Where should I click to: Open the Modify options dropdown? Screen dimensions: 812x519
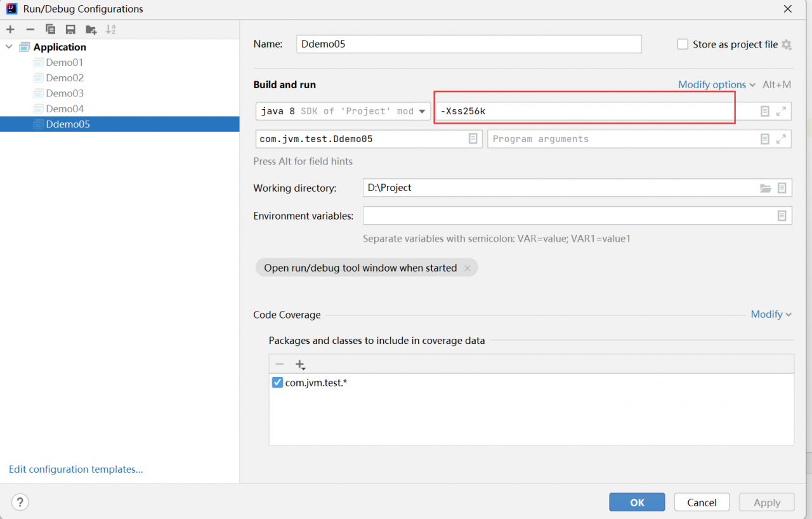click(717, 84)
